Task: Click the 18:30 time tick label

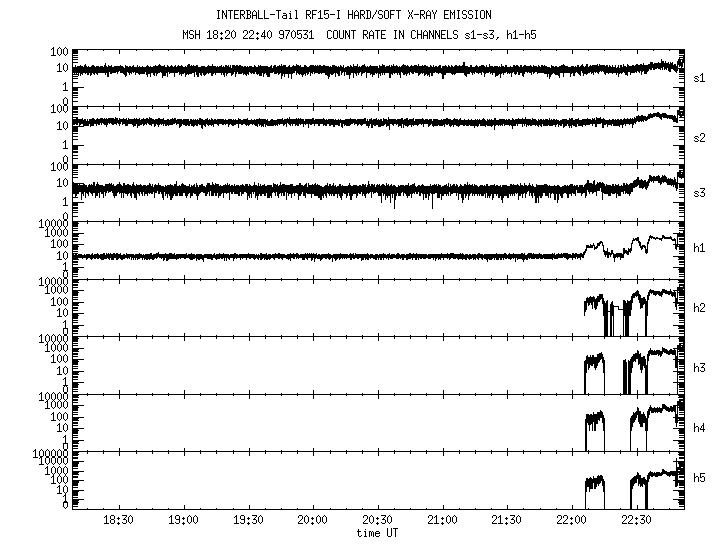Action: 119,521
